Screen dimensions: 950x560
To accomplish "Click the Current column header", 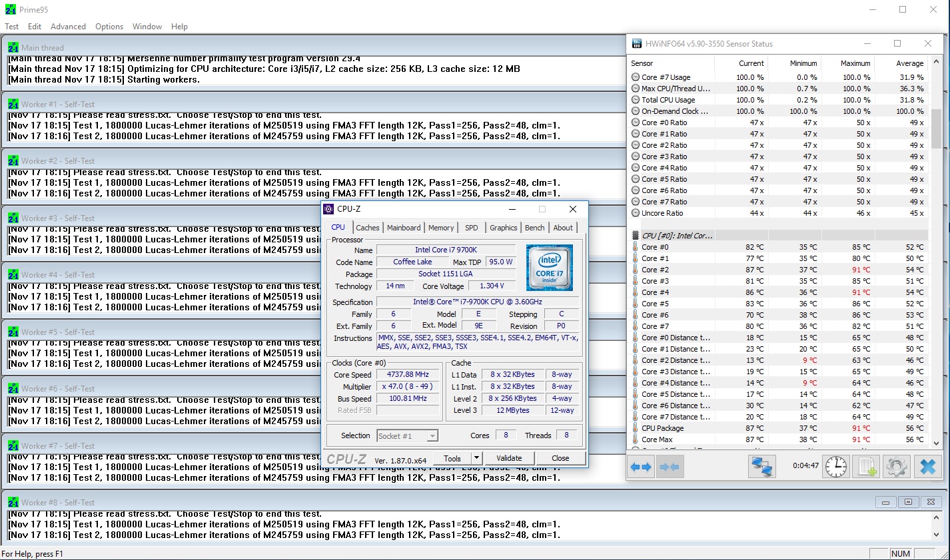I will pyautogui.click(x=741, y=63).
